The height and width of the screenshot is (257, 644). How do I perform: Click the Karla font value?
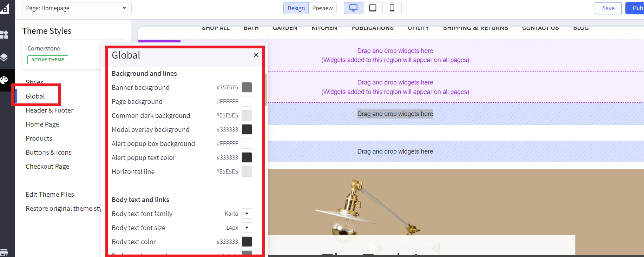pos(231,214)
